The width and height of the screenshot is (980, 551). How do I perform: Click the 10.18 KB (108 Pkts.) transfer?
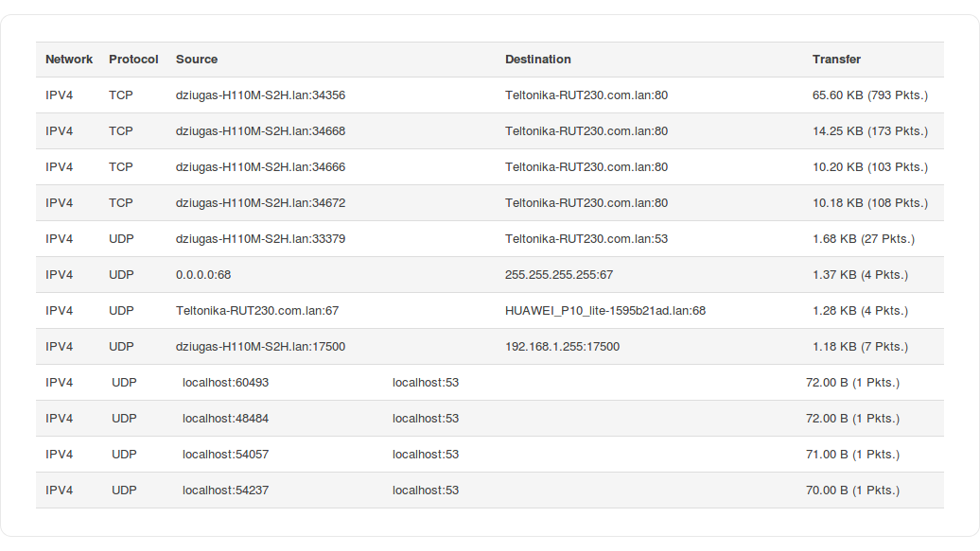tap(869, 203)
